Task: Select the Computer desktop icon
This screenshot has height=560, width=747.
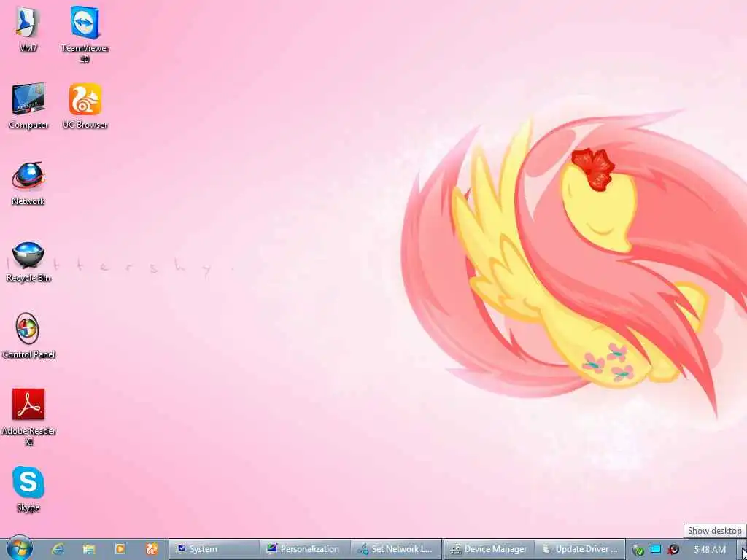Action: click(28, 106)
